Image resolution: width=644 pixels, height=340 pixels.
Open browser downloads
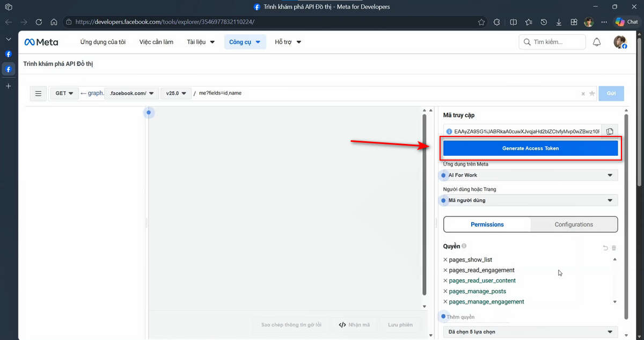(559, 22)
